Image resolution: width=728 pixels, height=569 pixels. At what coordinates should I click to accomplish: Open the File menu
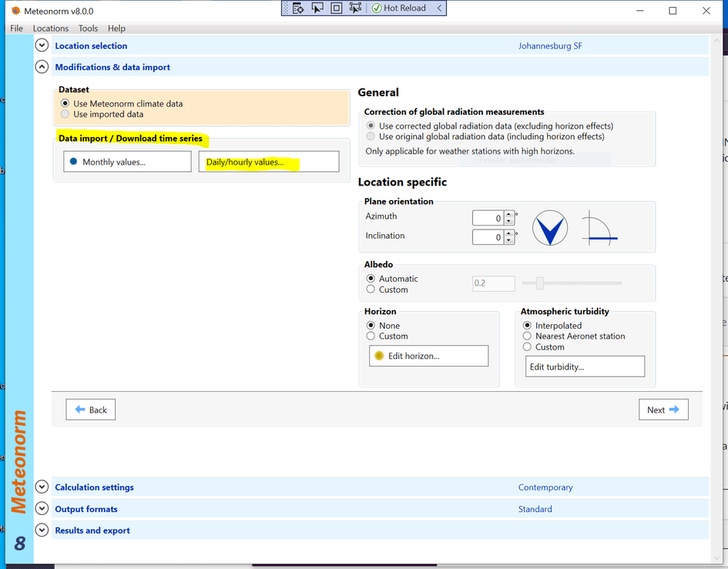tap(16, 28)
